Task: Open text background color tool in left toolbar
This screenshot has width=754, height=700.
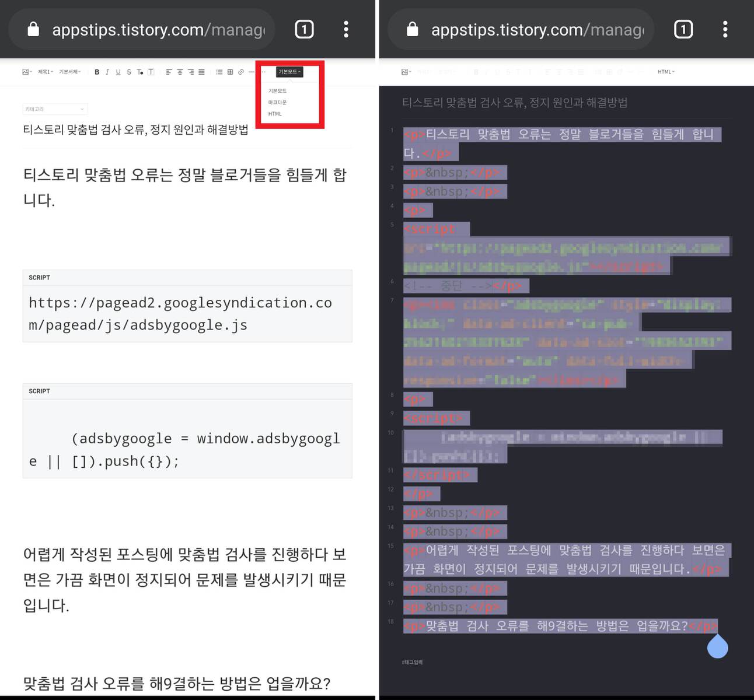Action: [x=151, y=72]
